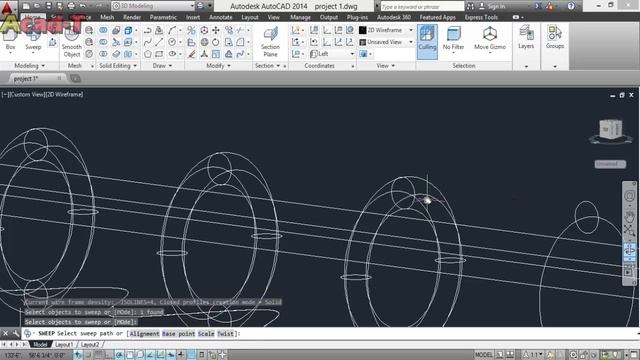Click the new drawing tab plus button
This screenshot has height=360, width=640.
pyautogui.click(x=75, y=78)
